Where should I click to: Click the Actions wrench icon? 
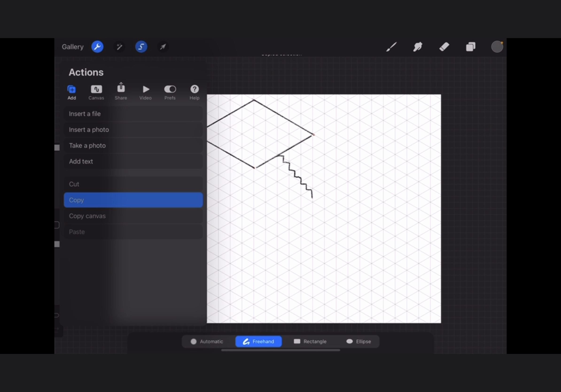(97, 47)
